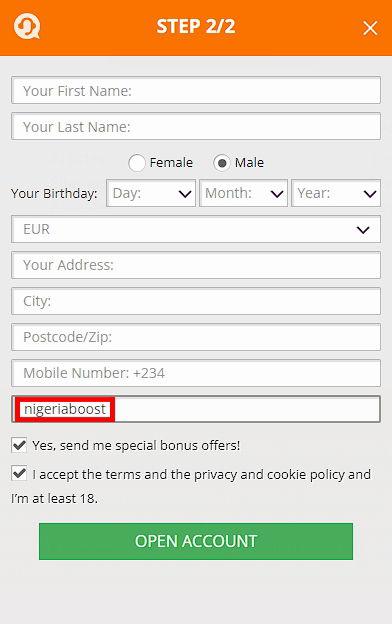Focus the Your Address input field
Image resolution: width=392 pixels, height=624 pixels.
click(196, 265)
